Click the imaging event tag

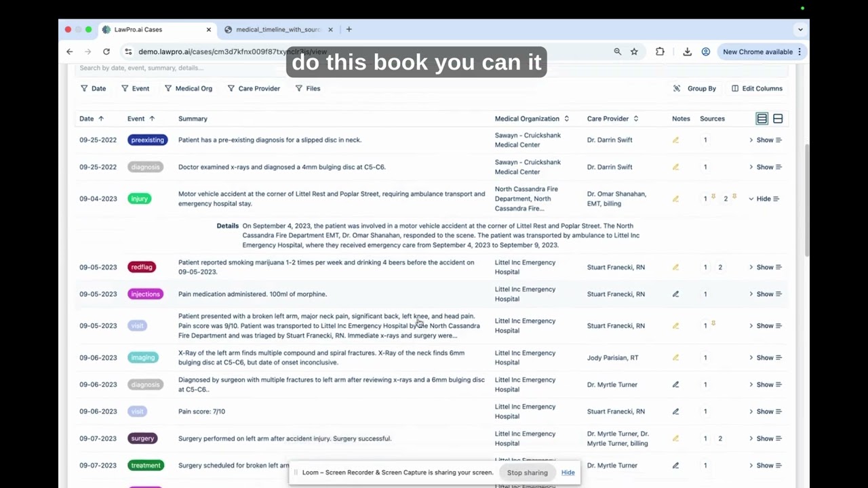(x=143, y=358)
